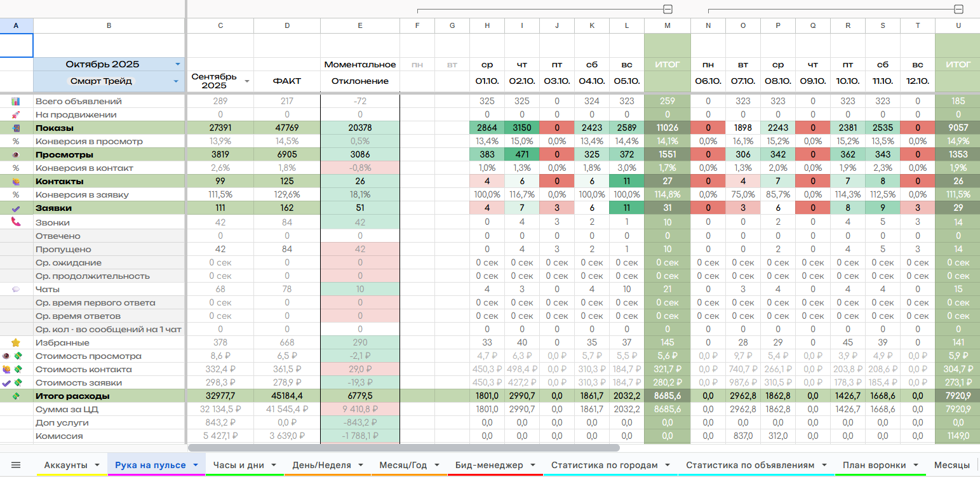Click the purple checkmark beside Заявки

16,208
